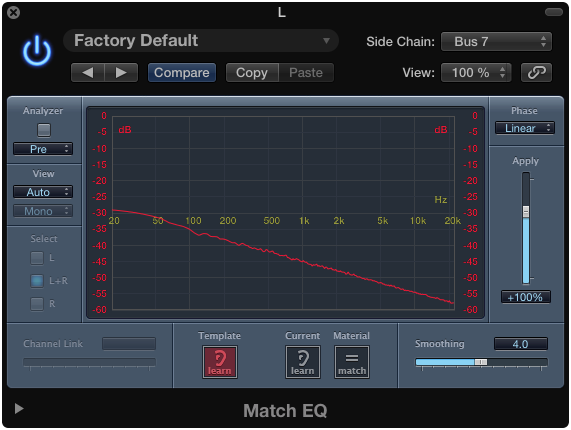
Task: Toggle the plug-in power button
Action: tap(37, 51)
